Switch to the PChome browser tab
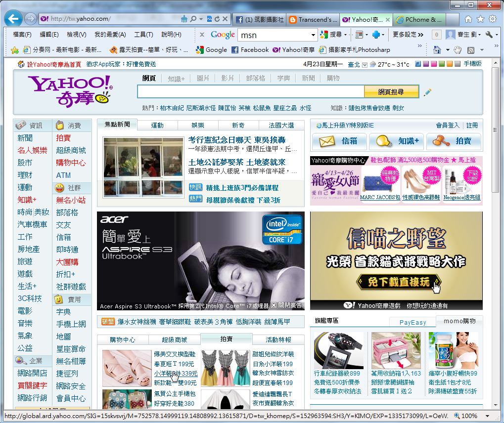Screen dimensions: 504x423 (x=419, y=20)
